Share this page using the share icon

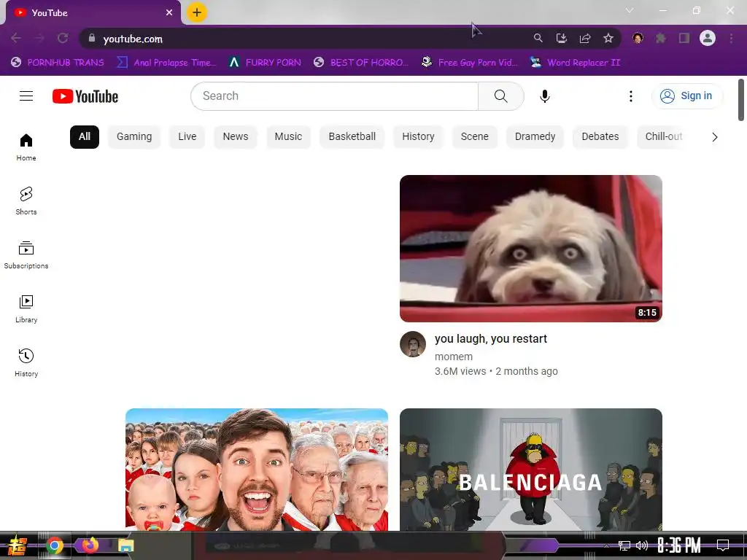pos(585,38)
